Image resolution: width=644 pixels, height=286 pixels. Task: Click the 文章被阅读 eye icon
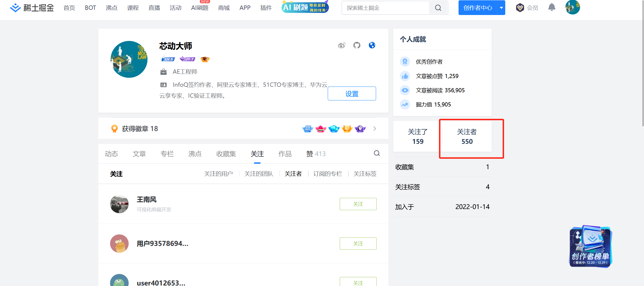pyautogui.click(x=405, y=90)
